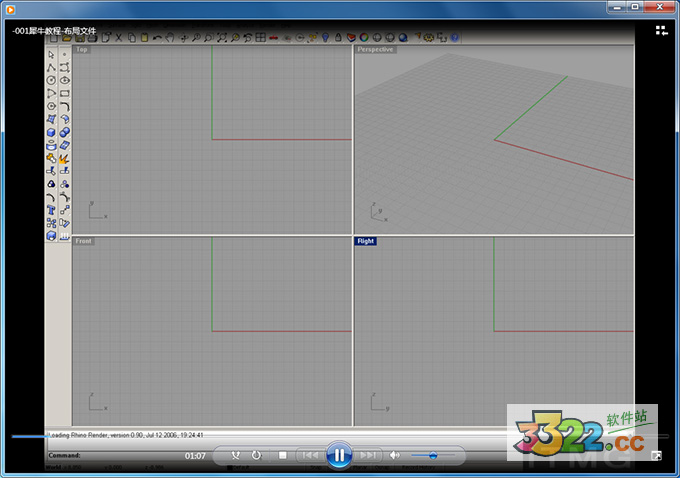
Task: Stop the video playback
Action: tap(283, 455)
